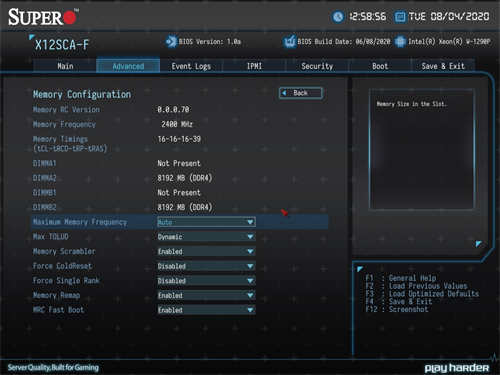
Task: Open the Security tab
Action: pyautogui.click(x=317, y=66)
